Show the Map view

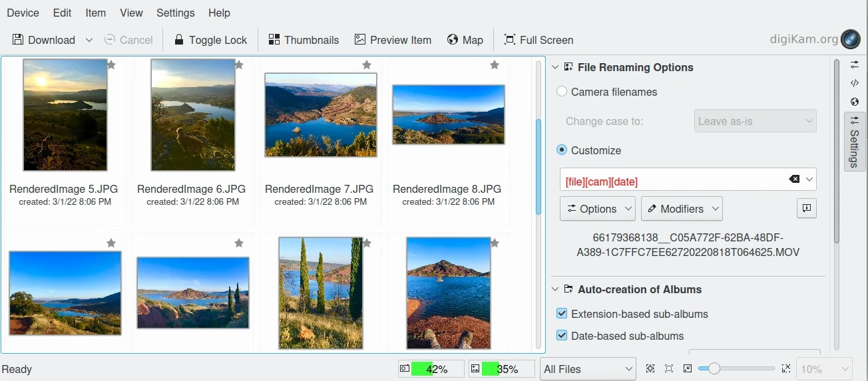465,40
